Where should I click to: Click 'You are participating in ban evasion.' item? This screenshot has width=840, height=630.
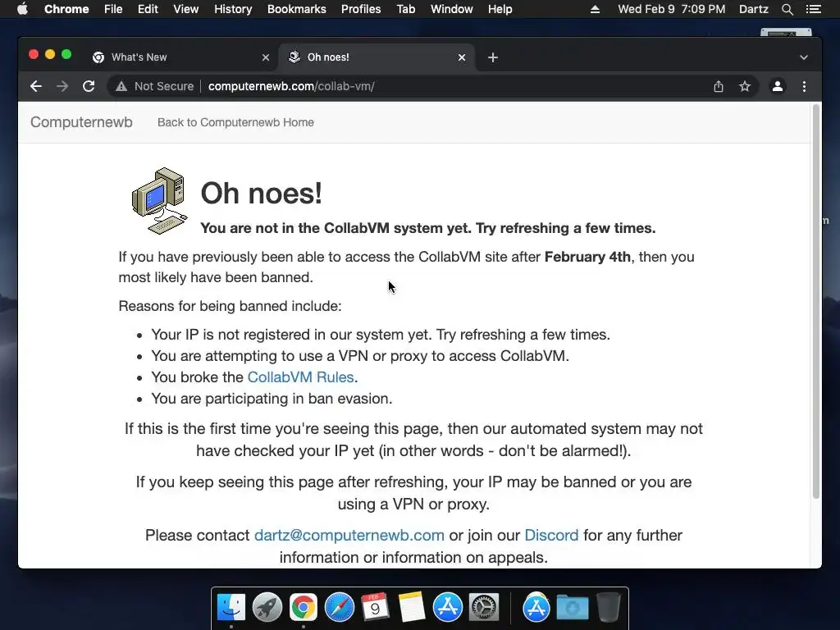pyautogui.click(x=272, y=399)
